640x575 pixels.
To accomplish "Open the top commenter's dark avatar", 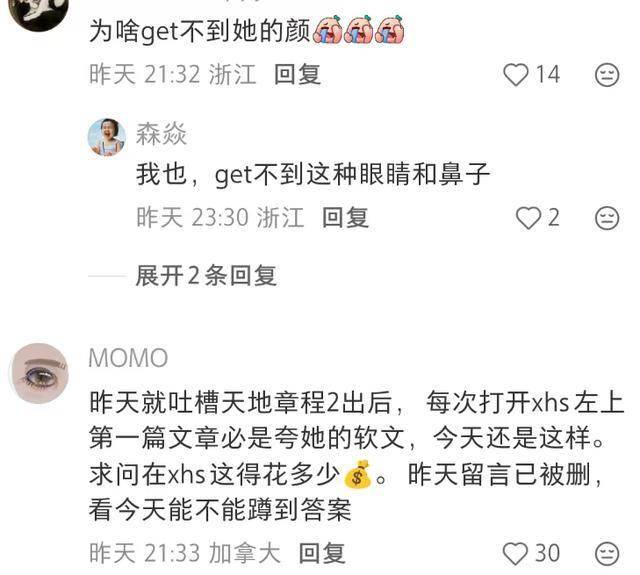I will point(39,12).
